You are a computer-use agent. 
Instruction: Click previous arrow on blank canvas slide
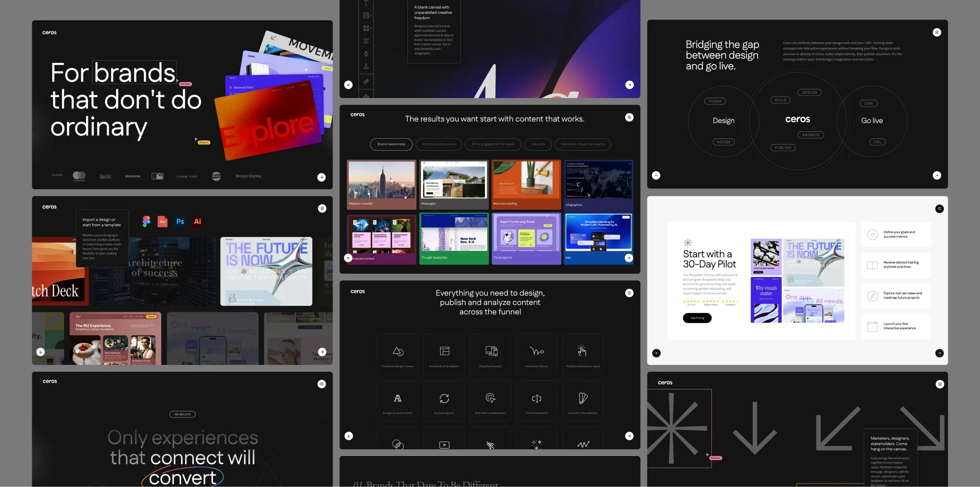pyautogui.click(x=348, y=85)
